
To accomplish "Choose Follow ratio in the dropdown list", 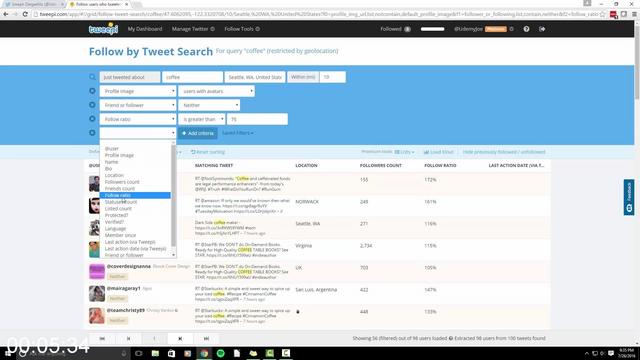I will coord(135,195).
